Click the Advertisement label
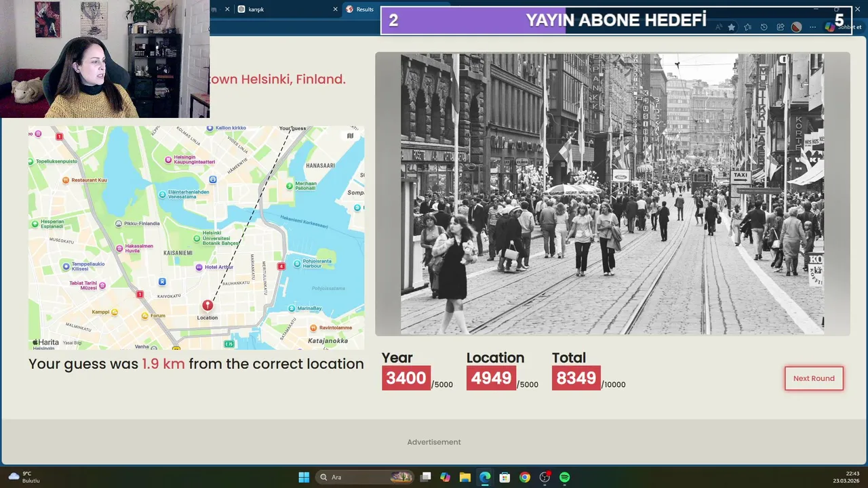The image size is (868, 488). pos(434,442)
